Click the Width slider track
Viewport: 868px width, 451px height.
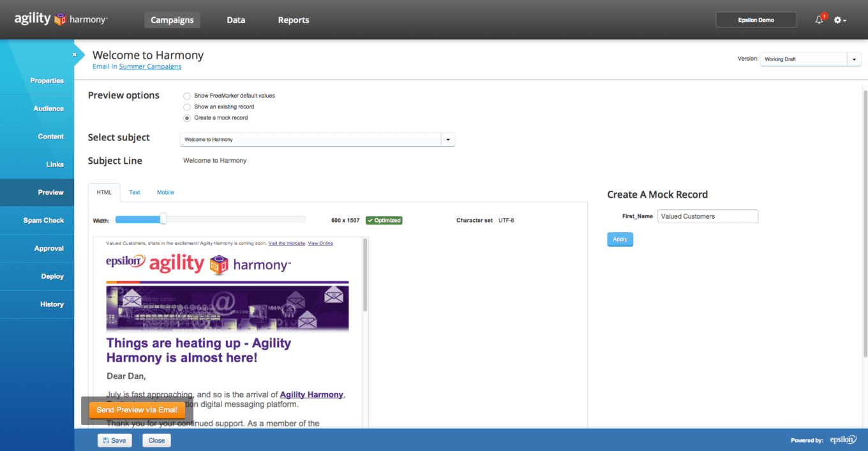[211, 219]
